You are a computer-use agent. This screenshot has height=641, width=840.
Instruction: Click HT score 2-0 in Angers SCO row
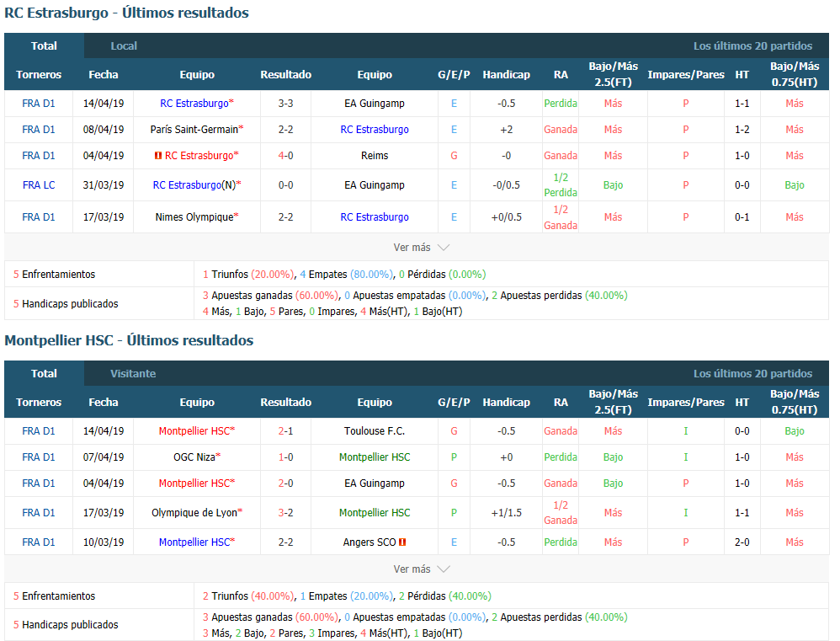742,542
